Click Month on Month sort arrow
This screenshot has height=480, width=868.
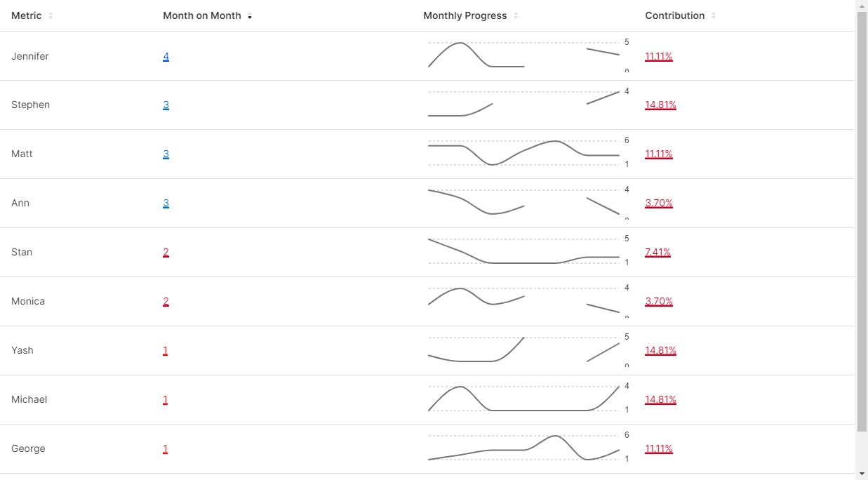pos(250,16)
